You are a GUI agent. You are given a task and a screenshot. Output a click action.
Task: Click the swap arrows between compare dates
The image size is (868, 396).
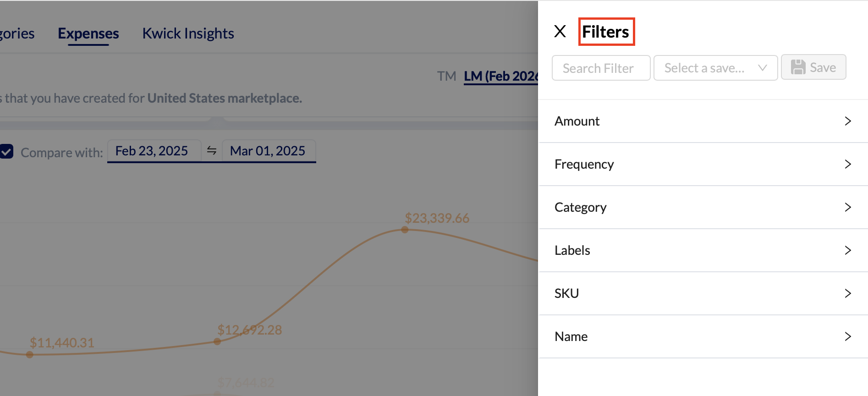211,150
